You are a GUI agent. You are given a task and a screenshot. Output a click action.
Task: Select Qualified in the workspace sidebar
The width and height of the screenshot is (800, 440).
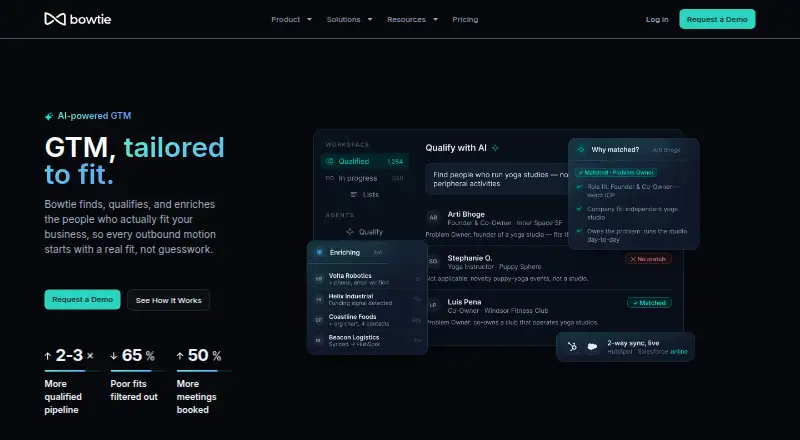[364, 161]
